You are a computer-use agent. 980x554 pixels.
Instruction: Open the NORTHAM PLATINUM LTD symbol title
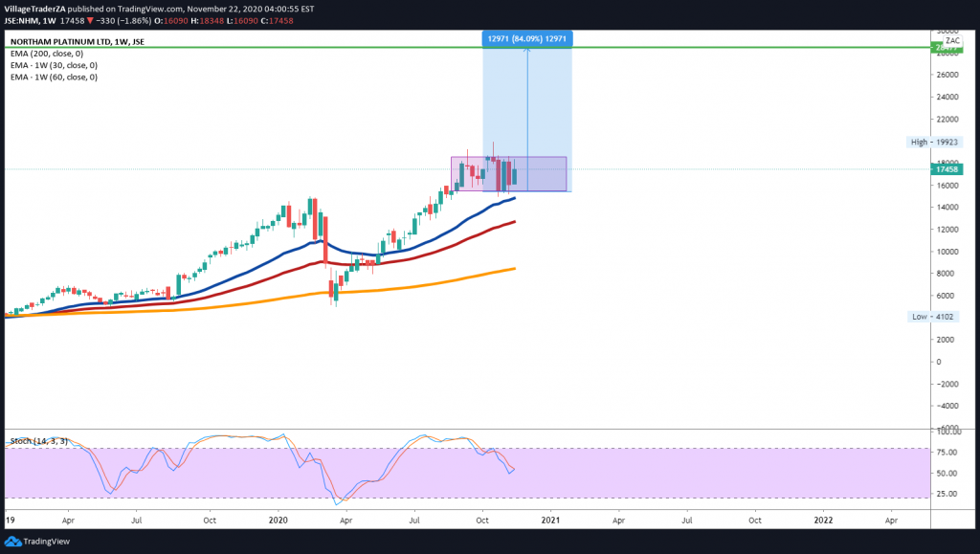pos(76,42)
